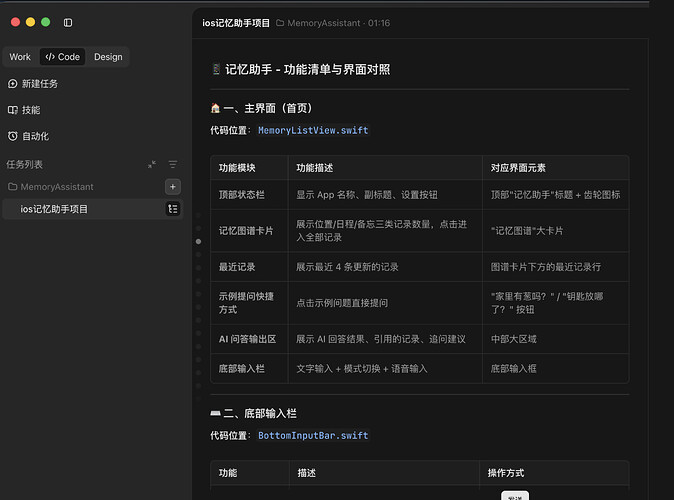674x500 pixels.
Task: Switch to the Work tab
Action: click(20, 57)
